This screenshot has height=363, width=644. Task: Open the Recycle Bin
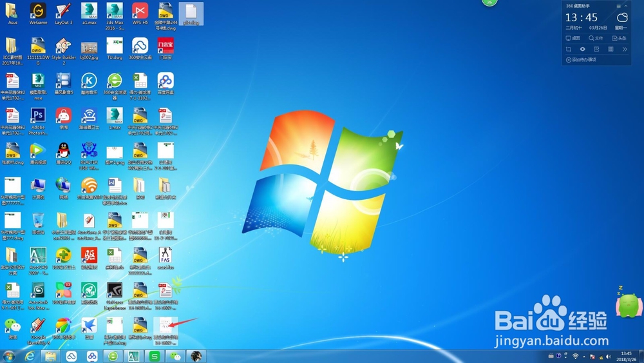click(x=38, y=223)
